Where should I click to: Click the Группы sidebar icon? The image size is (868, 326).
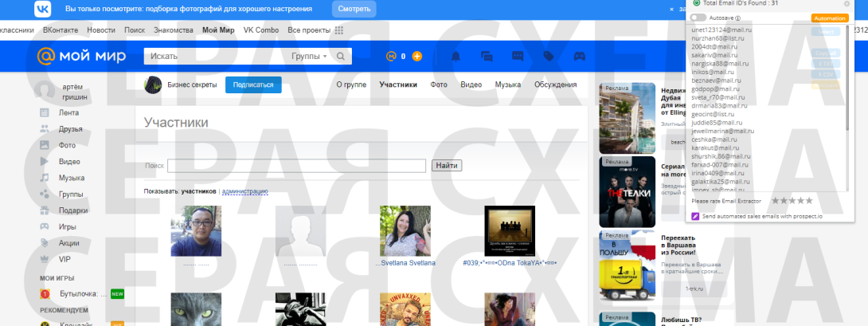pos(45,194)
